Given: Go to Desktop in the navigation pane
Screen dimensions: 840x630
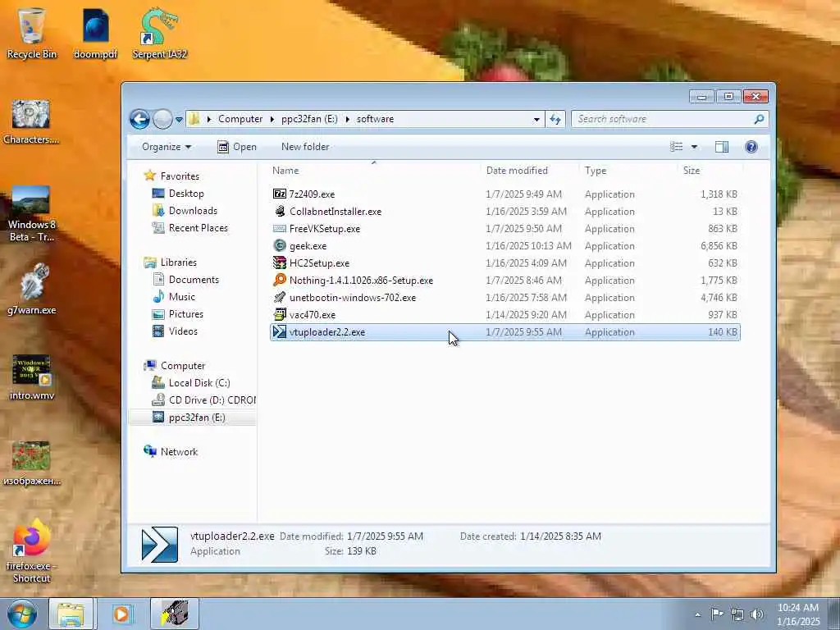Looking at the screenshot, I should [x=186, y=194].
